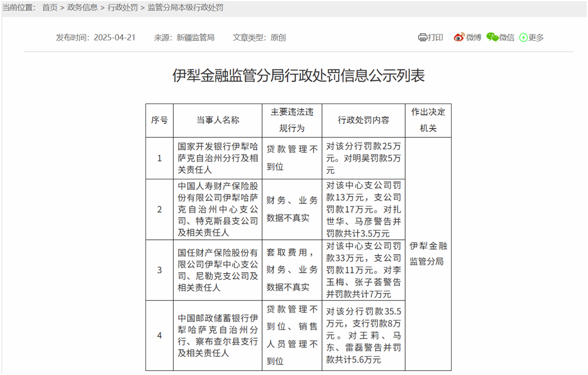Click the publish date 2025-04-21
Viewport: 588px width, 375px height.
[114, 37]
